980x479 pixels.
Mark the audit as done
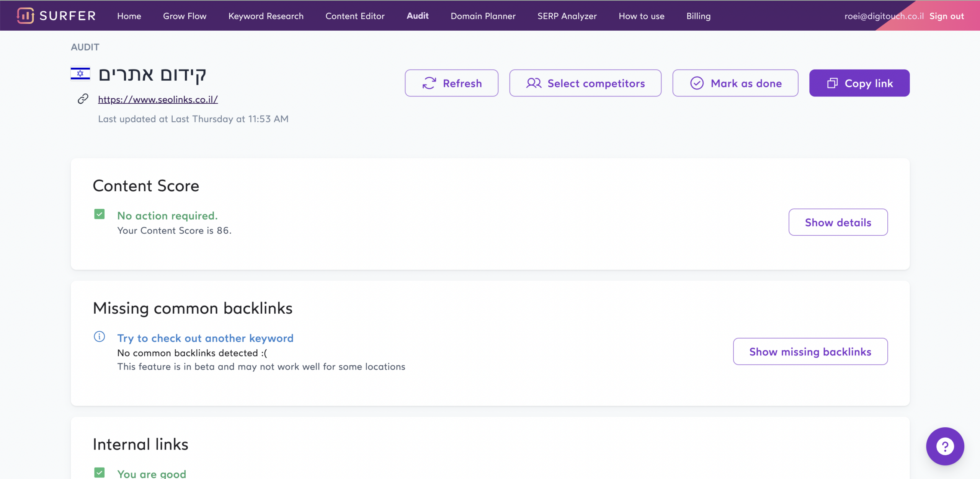pyautogui.click(x=735, y=83)
